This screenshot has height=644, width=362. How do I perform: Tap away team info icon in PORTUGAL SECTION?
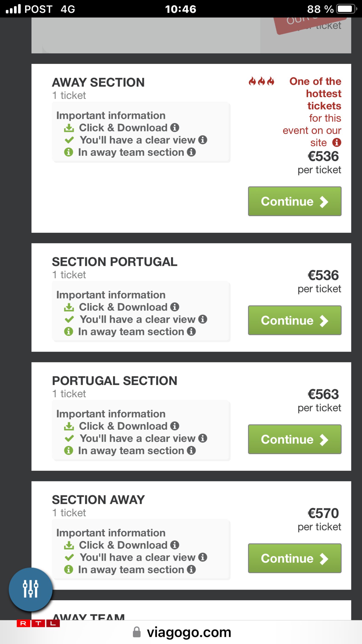click(191, 450)
